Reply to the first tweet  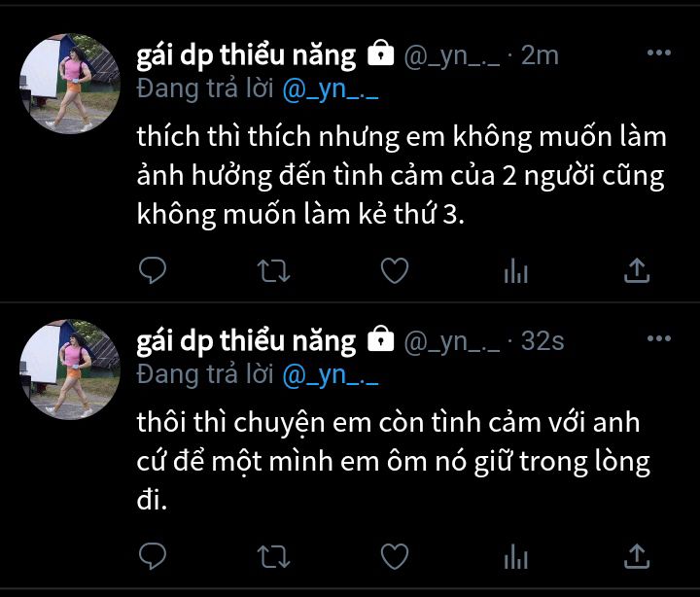click(153, 270)
